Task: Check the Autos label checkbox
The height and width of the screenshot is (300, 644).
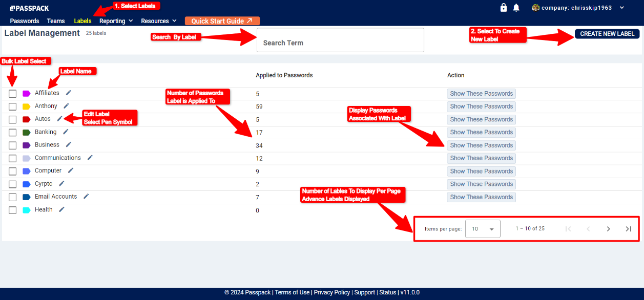Action: pos(13,119)
